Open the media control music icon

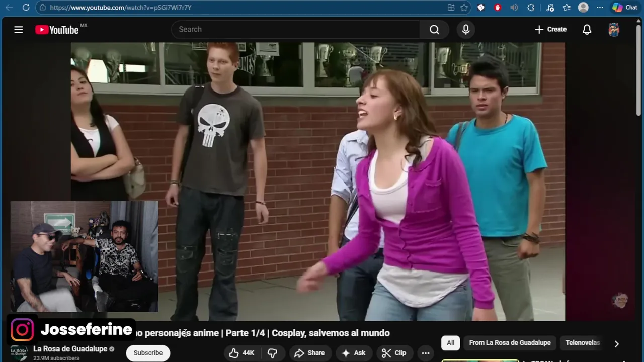click(550, 8)
